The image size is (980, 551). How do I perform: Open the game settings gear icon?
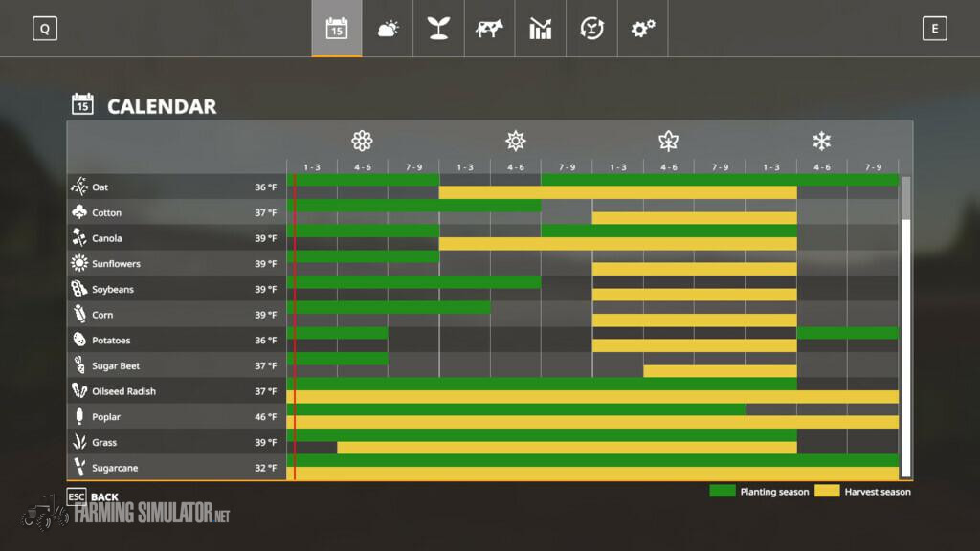(642, 29)
